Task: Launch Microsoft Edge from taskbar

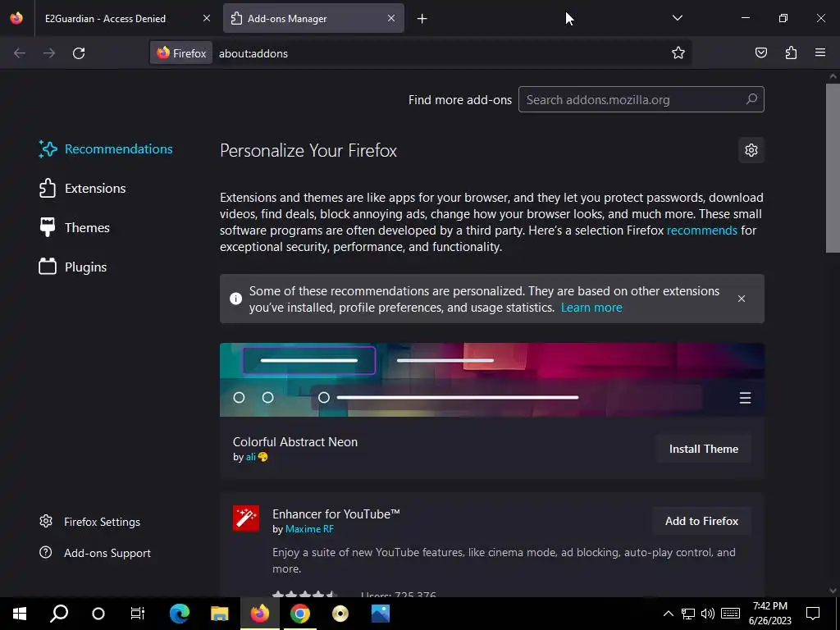Action: point(180,614)
